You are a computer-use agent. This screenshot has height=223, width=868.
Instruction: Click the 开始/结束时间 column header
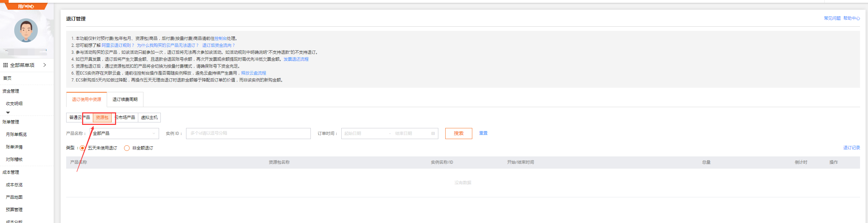point(520,162)
